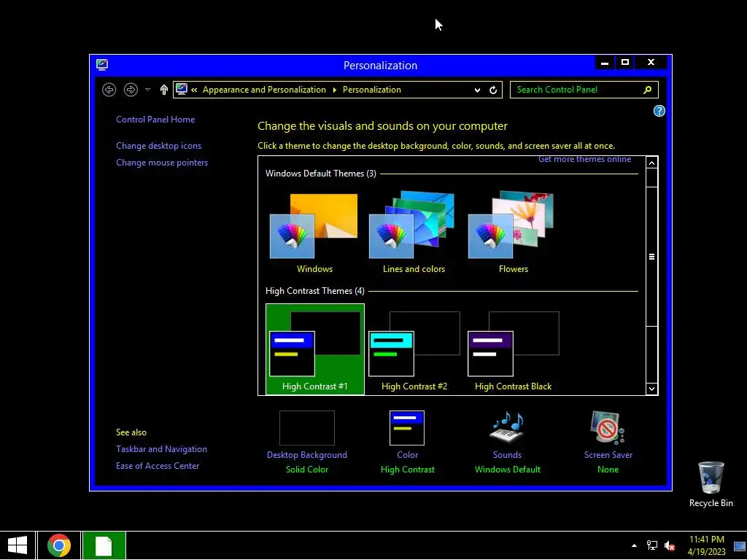
Task: Click the Screen Saver text link
Action: (608, 455)
